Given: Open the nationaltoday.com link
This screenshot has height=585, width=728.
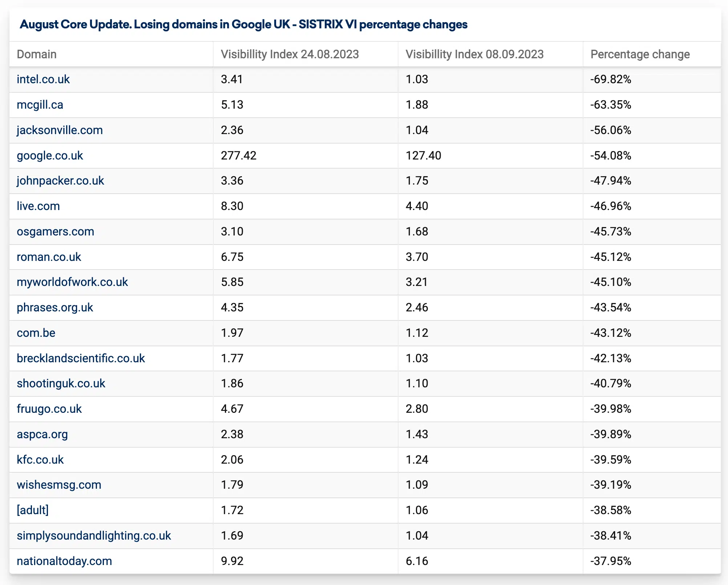Looking at the screenshot, I should click(64, 561).
